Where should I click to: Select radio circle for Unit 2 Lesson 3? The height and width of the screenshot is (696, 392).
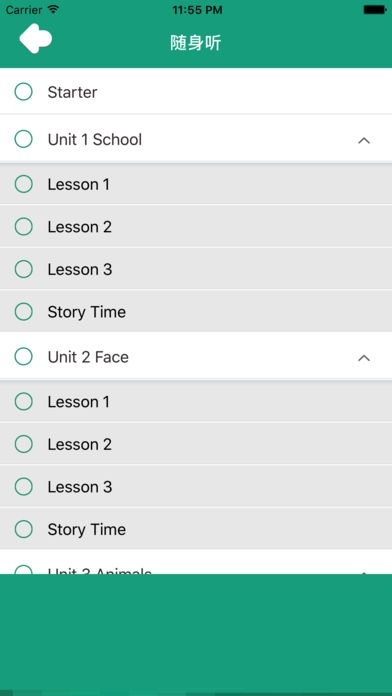click(24, 487)
